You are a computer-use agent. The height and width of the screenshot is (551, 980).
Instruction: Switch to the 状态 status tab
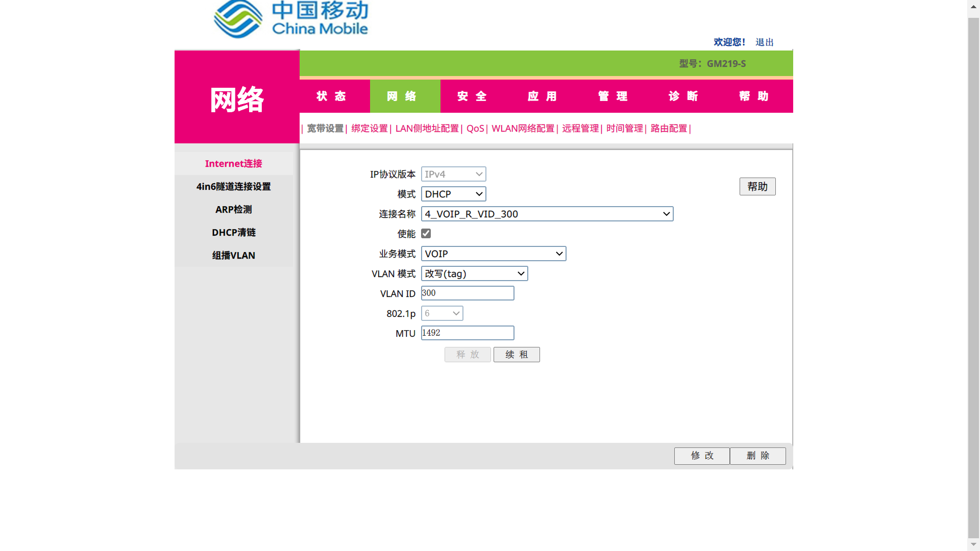tap(331, 96)
